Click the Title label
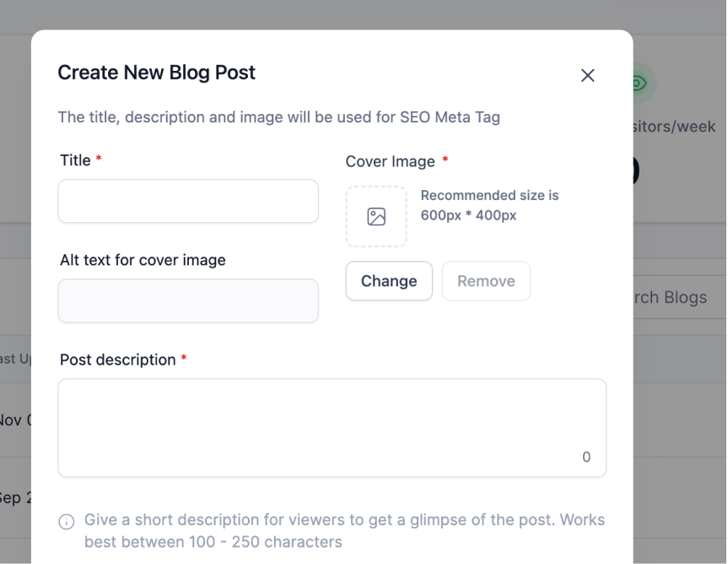Viewport: 728px width, 564px height. coord(75,160)
